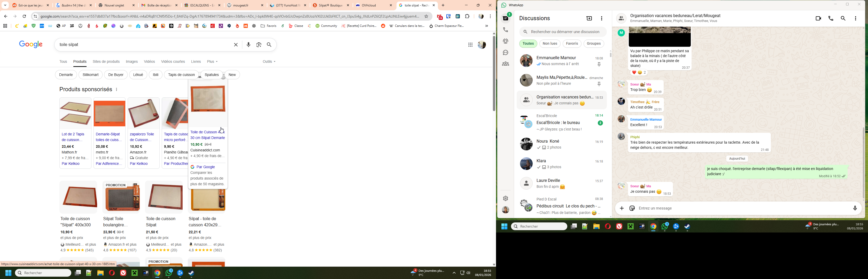This screenshot has width=868, height=279.
Task: Toggle the Favoris chat filter
Action: 572,44
